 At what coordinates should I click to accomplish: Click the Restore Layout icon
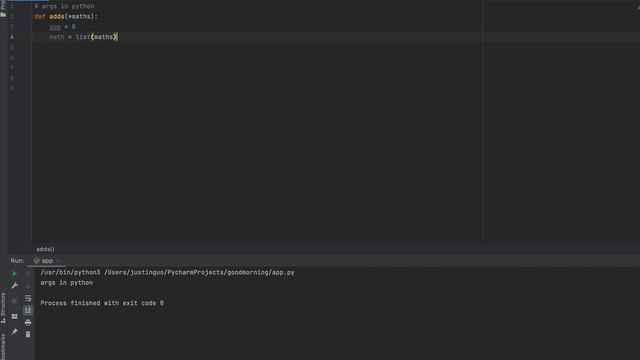click(14, 316)
